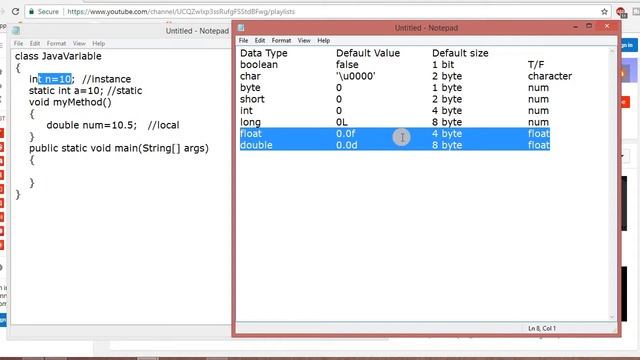This screenshot has height=360, width=640.
Task: Minimize the front Notepad window
Action: click(576, 27)
